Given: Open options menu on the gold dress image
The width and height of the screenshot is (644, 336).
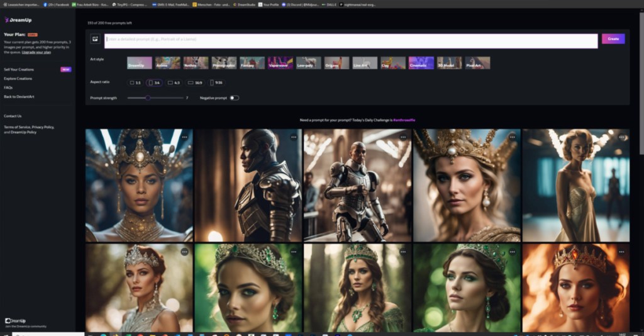Looking at the screenshot, I should pos(621,137).
